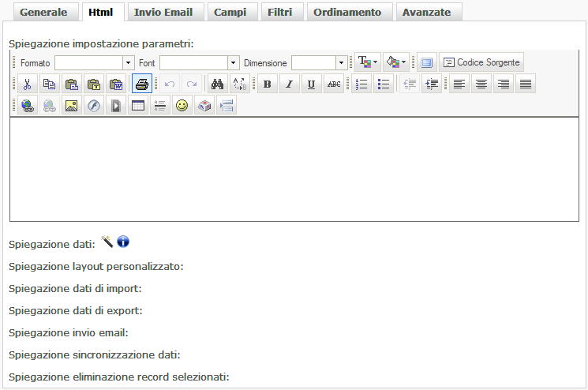Insert a hyperlink with the globe icon
This screenshot has width=588, height=390.
28,107
